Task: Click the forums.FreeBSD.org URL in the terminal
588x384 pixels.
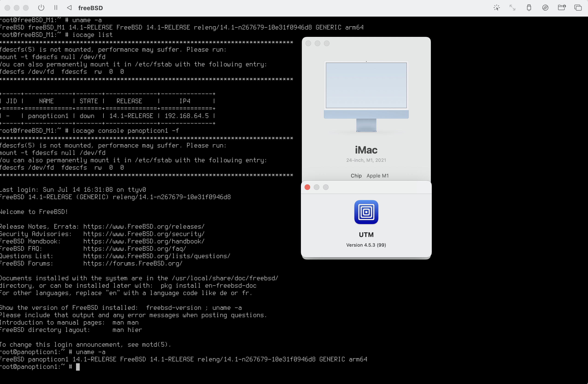Action: tap(133, 264)
